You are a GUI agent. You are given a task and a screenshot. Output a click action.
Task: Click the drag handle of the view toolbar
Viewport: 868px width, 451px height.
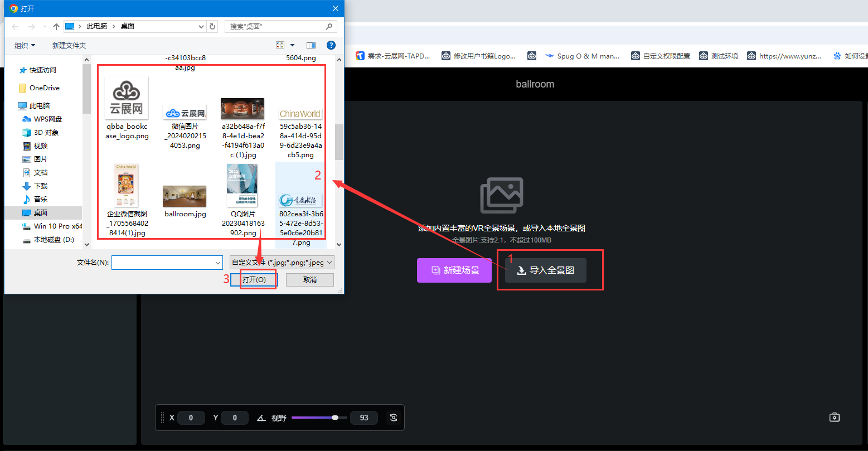point(163,418)
